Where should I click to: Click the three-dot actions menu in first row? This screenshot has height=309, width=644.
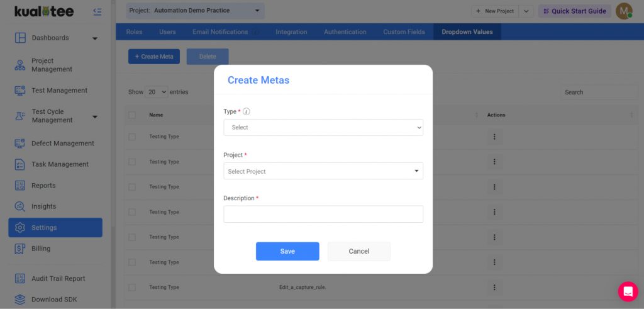point(494,137)
